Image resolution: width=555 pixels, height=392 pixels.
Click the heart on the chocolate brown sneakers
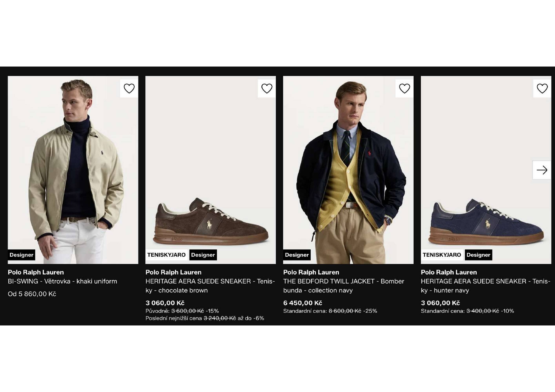267,88
